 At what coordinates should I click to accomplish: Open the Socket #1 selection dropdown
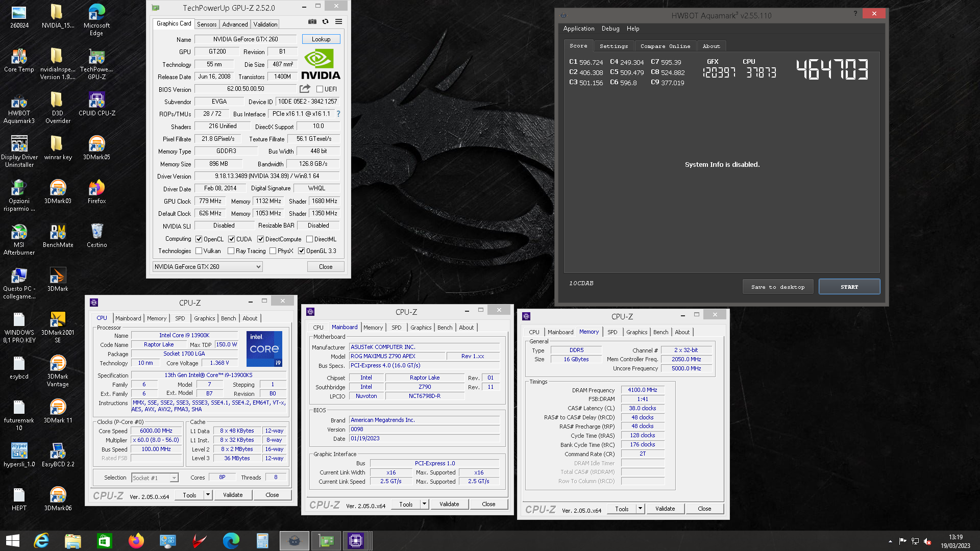coord(155,478)
